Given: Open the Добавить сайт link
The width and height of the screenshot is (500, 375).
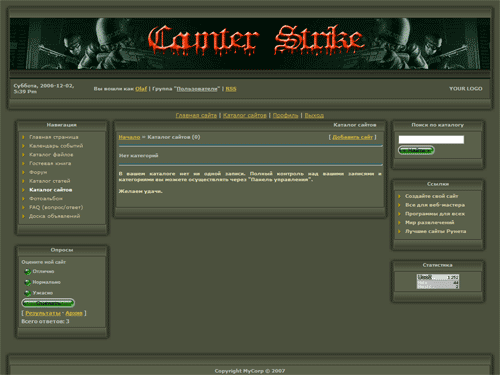Looking at the screenshot, I should pyautogui.click(x=352, y=137).
